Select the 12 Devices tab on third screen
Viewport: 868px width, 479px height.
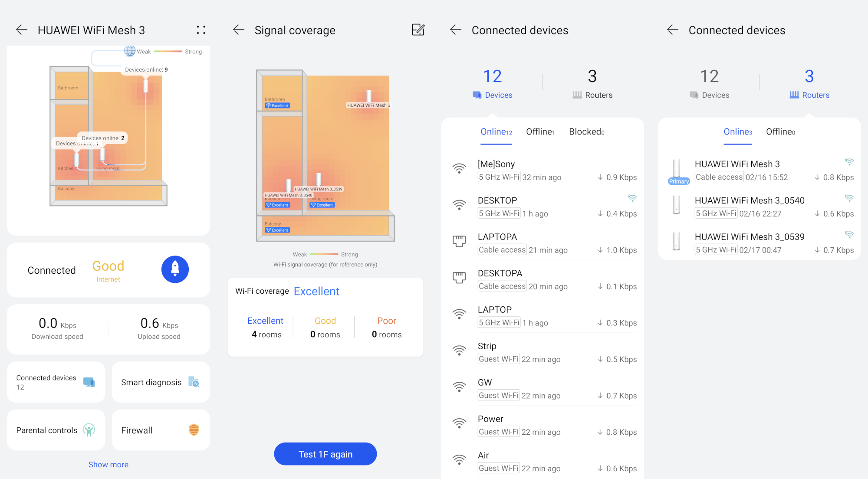[x=493, y=83]
